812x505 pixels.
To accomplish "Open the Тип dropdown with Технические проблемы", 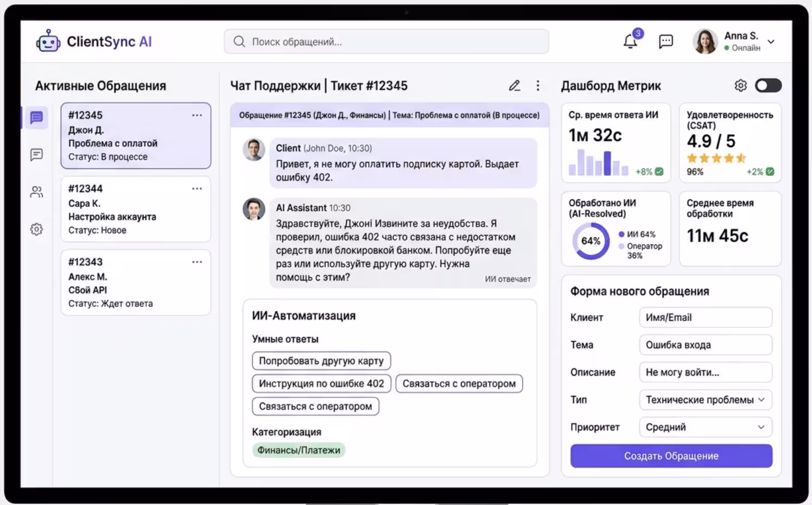I will [705, 400].
